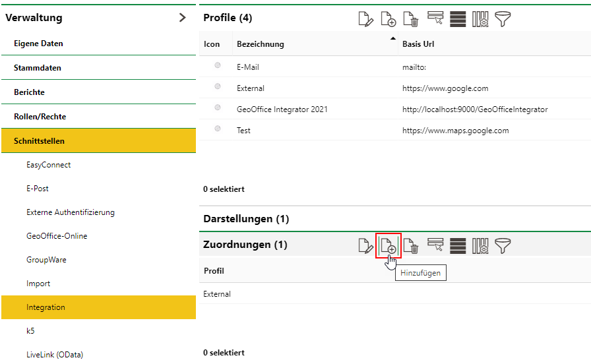
Task: Open the GeoOffice-Online interface entry
Action: coord(57,236)
